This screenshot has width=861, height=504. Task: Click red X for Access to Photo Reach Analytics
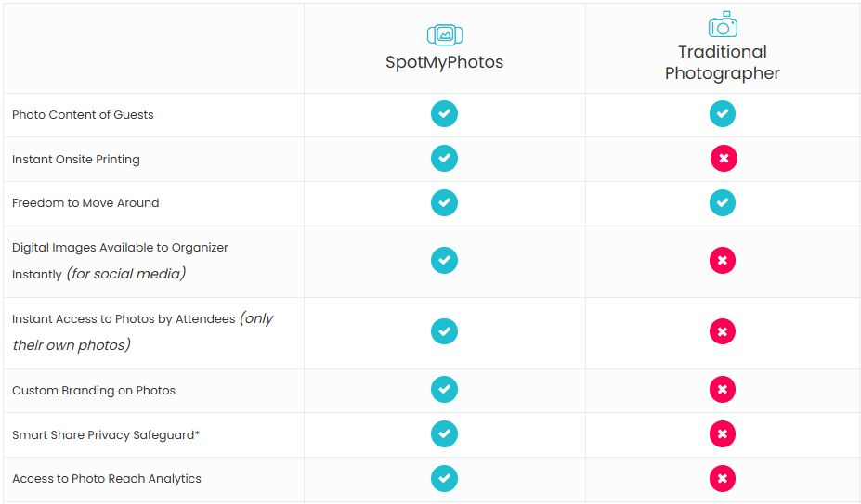pyautogui.click(x=723, y=478)
